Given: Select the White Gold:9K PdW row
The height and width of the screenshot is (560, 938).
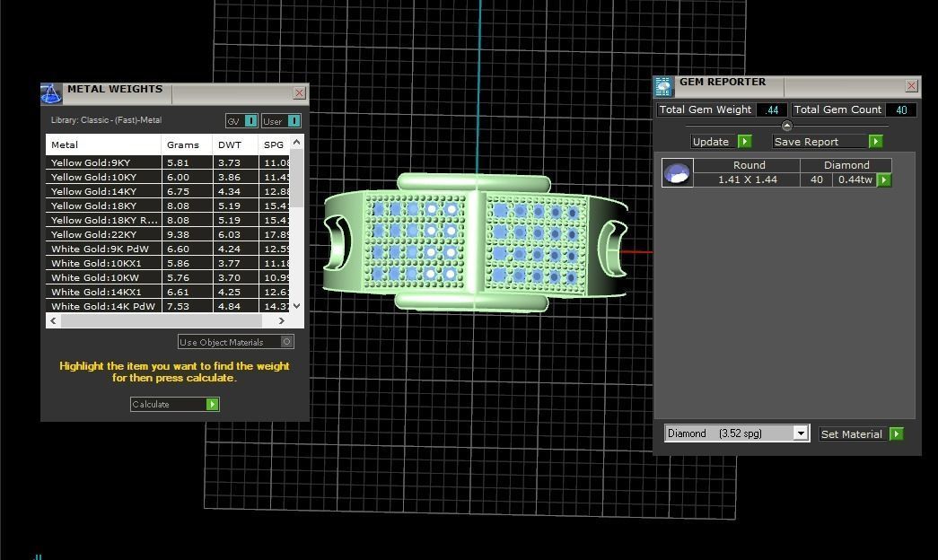Looking at the screenshot, I should point(168,249).
